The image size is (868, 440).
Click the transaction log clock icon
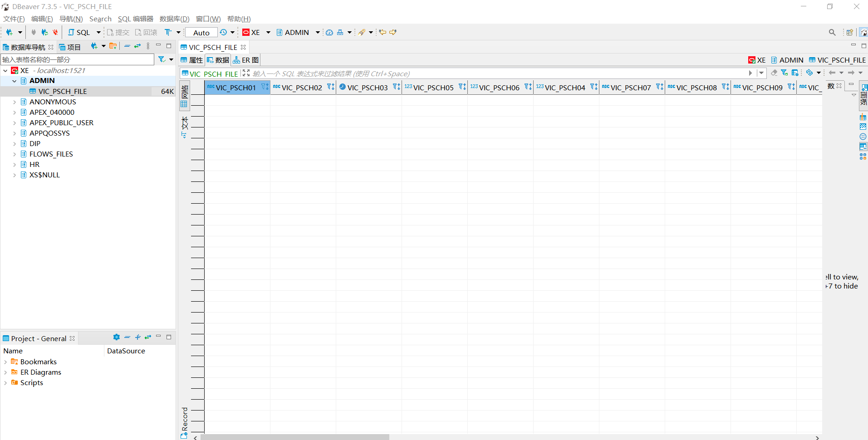[223, 32]
